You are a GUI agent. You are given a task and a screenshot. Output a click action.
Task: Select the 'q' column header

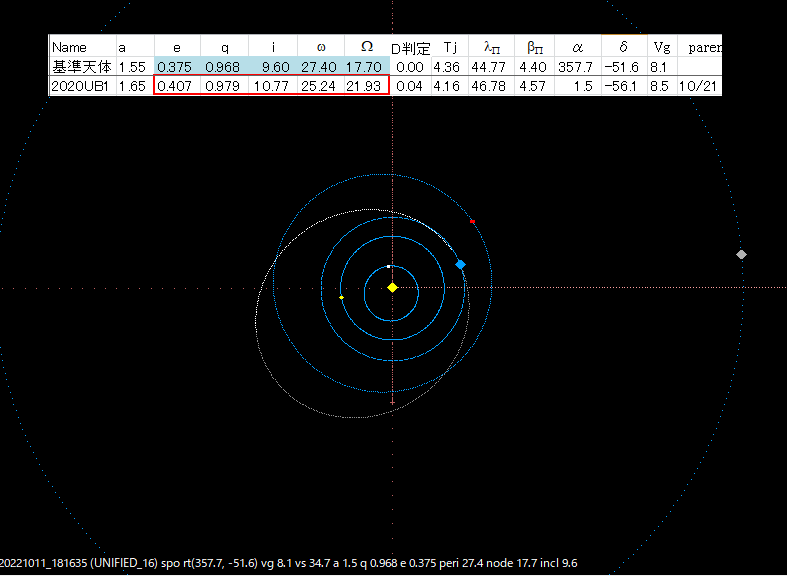225,47
